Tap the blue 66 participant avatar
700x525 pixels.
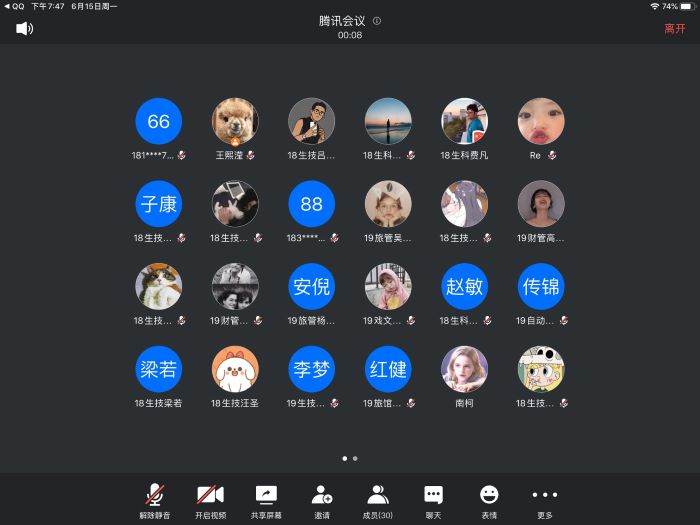[x=158, y=121]
